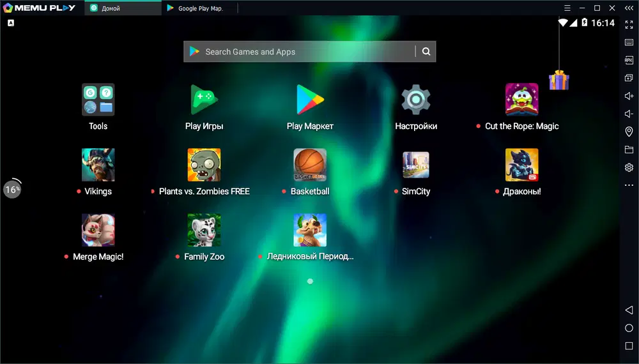Image resolution: width=639 pixels, height=364 pixels.
Task: Open the MEmu hamburger menu
Action: 567,8
